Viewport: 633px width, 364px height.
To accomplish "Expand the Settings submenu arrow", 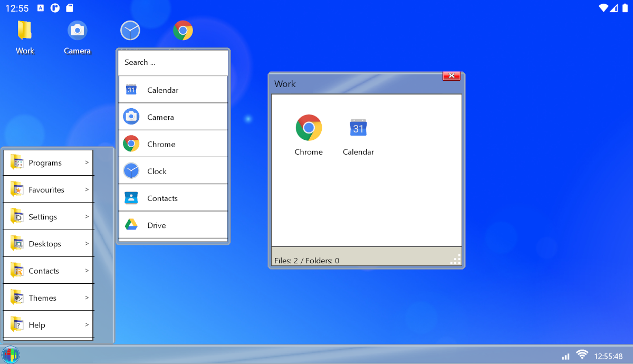I will point(87,216).
